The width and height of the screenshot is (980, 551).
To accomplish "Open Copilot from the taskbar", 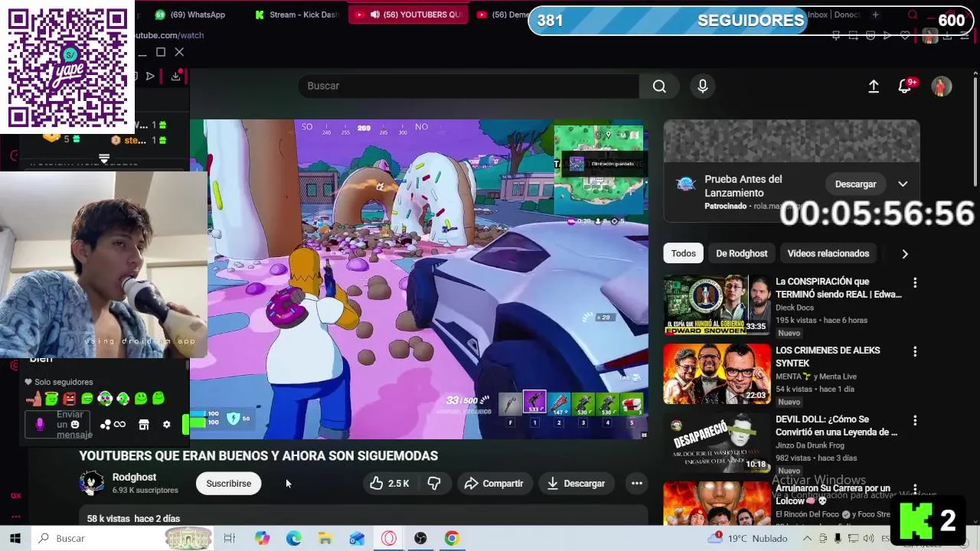I will click(x=263, y=539).
